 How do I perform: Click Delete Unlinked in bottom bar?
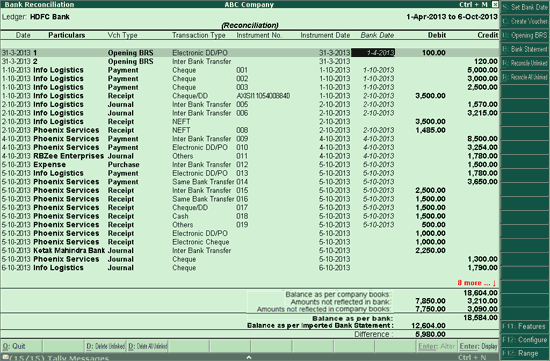coord(105,346)
